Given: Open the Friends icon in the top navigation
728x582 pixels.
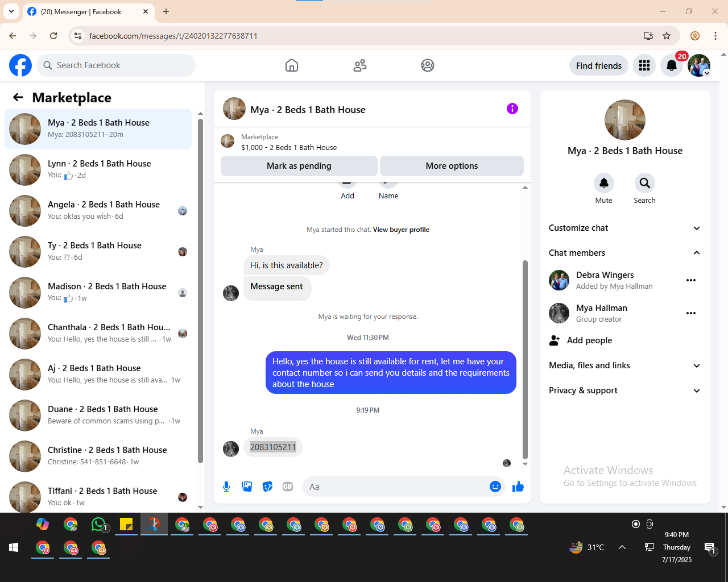Looking at the screenshot, I should click(x=360, y=65).
